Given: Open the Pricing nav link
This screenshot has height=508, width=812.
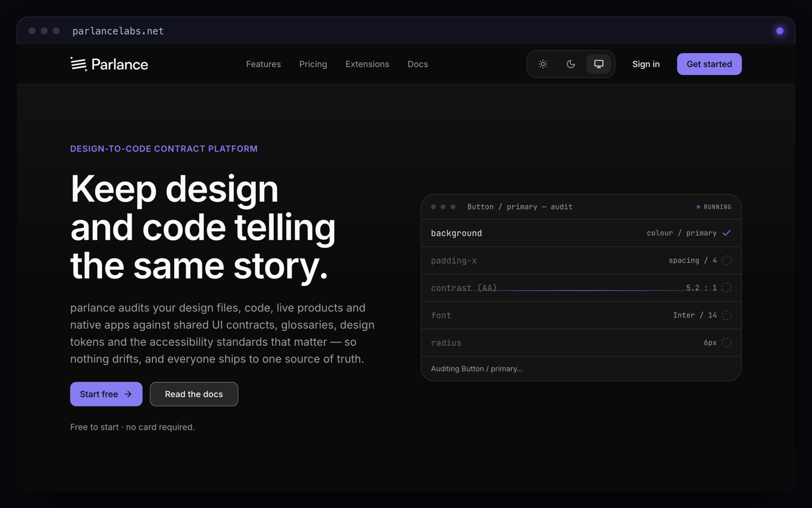Looking at the screenshot, I should click(x=313, y=64).
